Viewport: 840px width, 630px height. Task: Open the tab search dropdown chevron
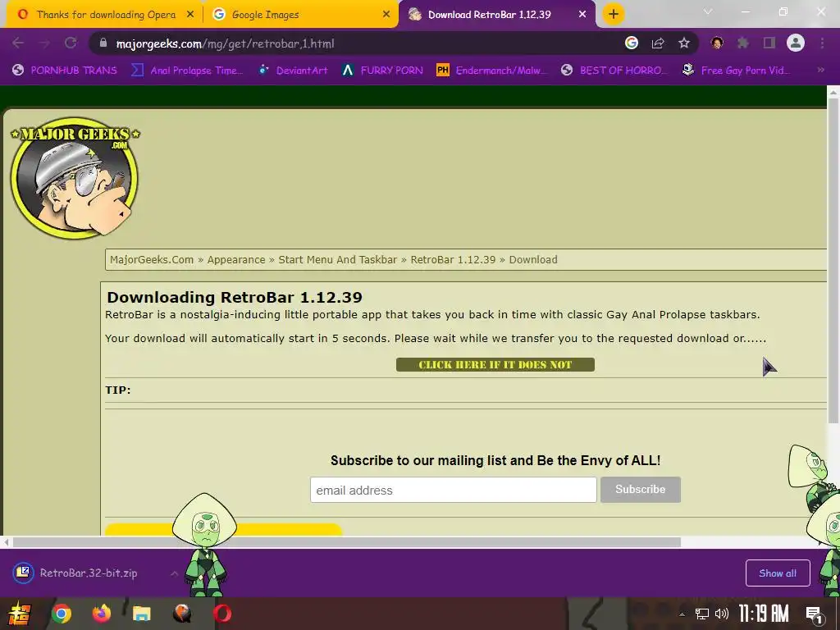click(x=708, y=11)
